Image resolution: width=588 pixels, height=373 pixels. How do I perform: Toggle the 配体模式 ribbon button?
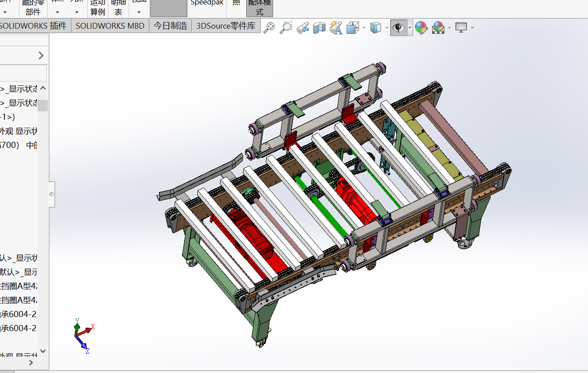(259, 8)
